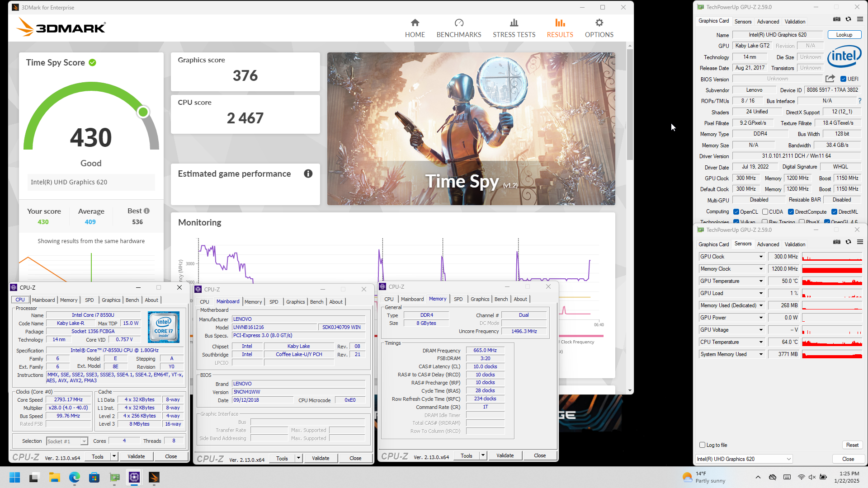The width and height of the screenshot is (868, 488).
Task: Click the GPU Clock sensor graph
Action: click(x=832, y=257)
